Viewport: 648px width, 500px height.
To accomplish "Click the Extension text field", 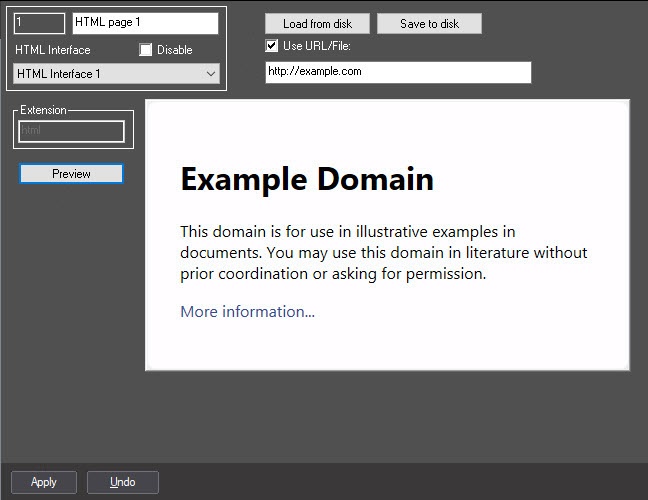I will (70, 131).
